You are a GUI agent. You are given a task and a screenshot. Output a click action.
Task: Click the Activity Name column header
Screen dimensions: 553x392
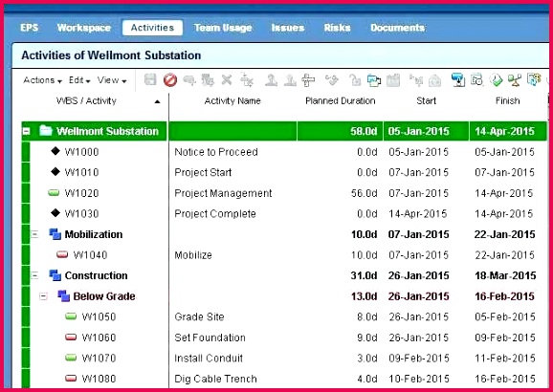[x=232, y=100]
